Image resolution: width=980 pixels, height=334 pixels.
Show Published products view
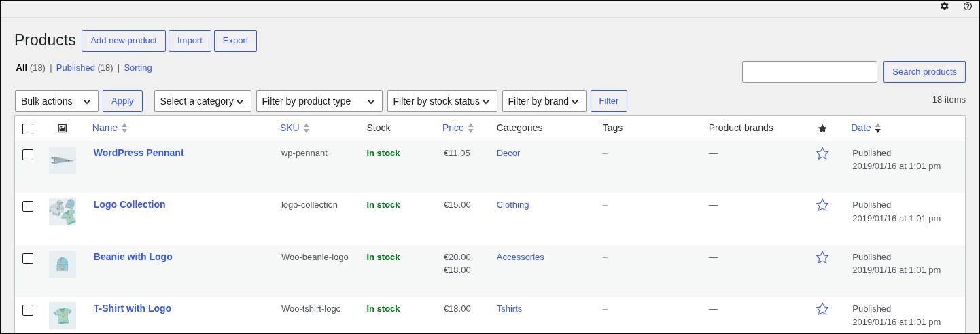[75, 68]
